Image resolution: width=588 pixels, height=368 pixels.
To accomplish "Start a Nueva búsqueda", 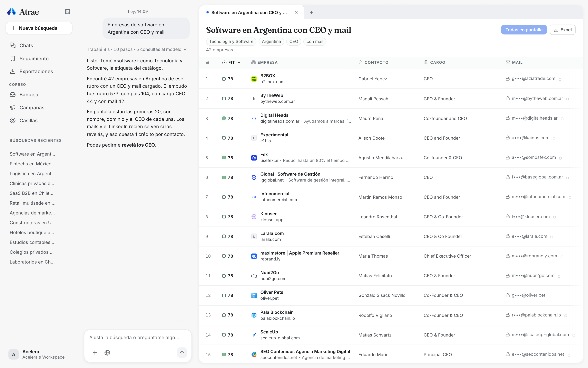I will tap(39, 28).
